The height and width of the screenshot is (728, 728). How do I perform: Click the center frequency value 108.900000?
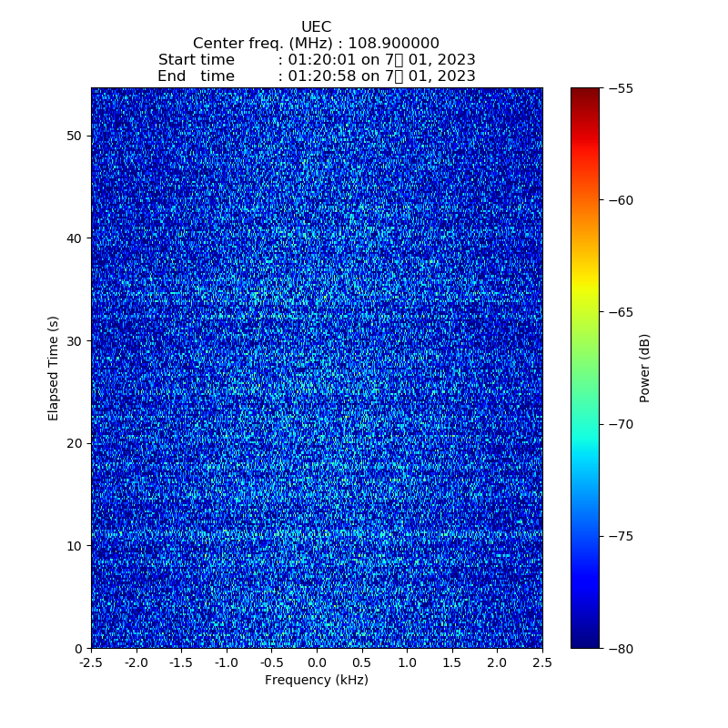393,44
